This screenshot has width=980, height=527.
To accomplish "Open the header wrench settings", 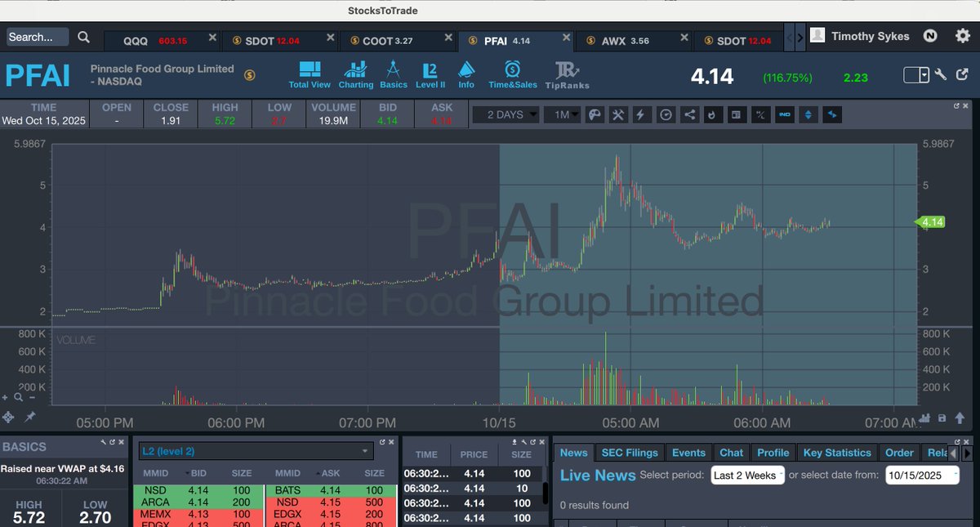I will click(941, 75).
